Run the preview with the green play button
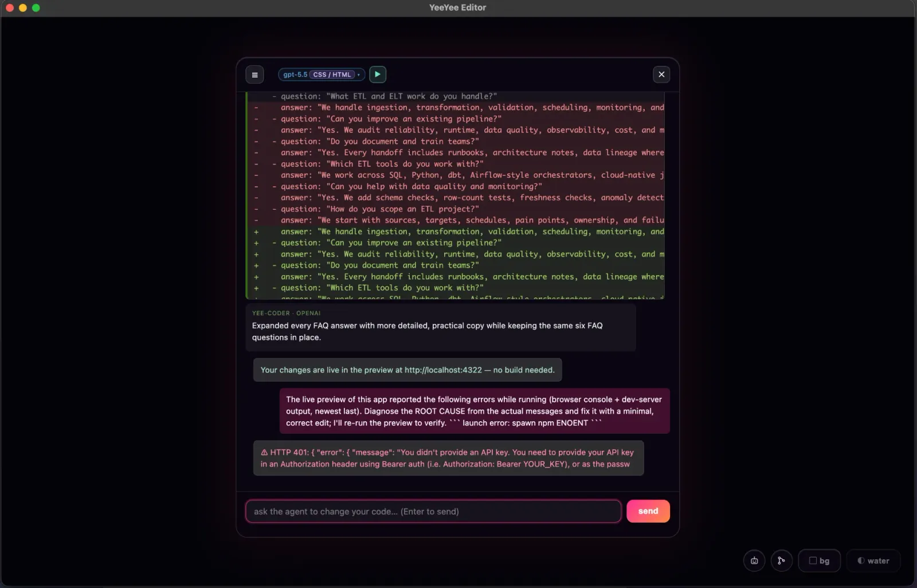The height and width of the screenshot is (588, 917). point(377,75)
